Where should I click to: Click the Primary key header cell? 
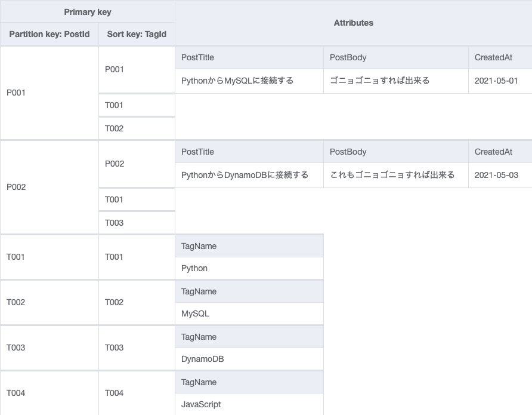[x=87, y=11]
